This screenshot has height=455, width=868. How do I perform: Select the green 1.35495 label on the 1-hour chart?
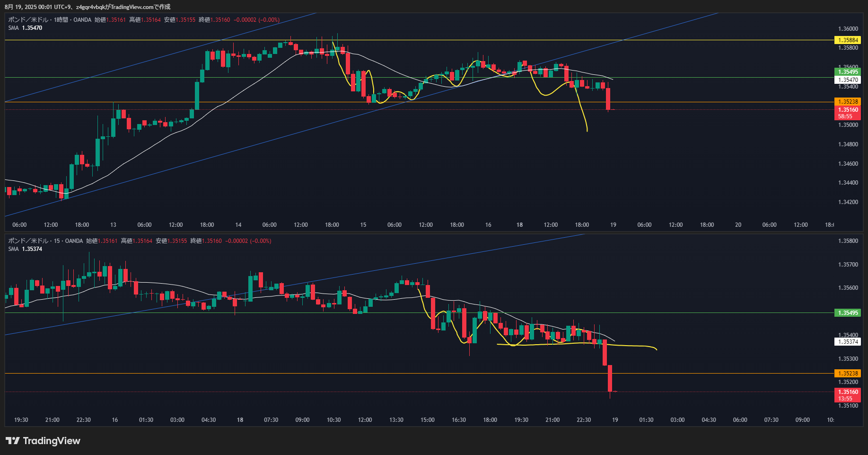(x=847, y=72)
